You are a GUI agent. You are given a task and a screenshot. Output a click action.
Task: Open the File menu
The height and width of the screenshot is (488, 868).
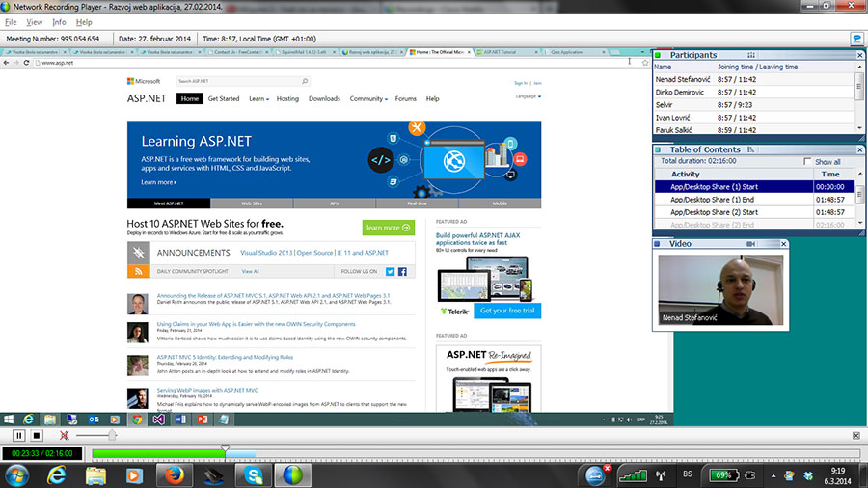[11, 22]
